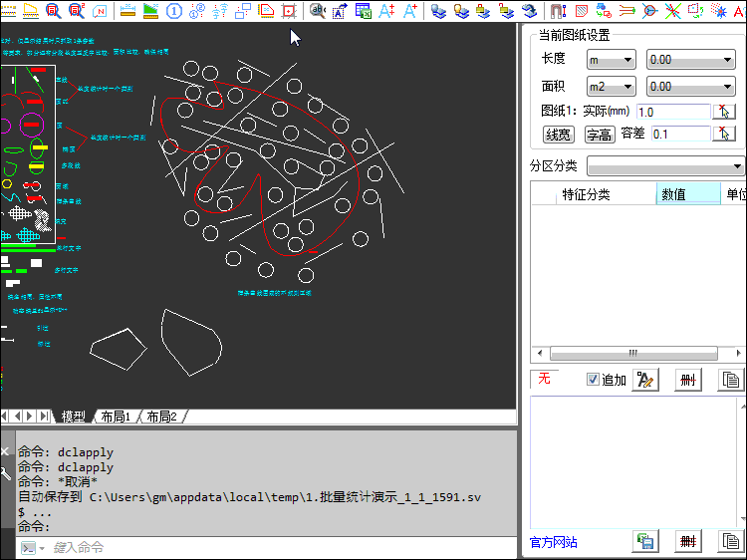747x560 pixels.
Task: Click the layer lock padlock toolbar icon
Action: coord(482,11)
